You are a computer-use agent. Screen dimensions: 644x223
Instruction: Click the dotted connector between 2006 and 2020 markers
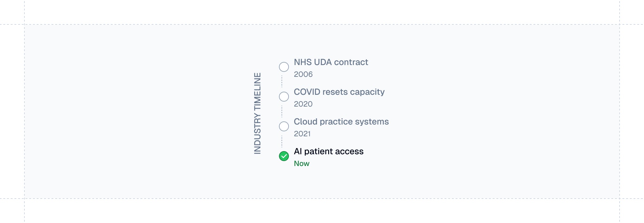[282, 81]
